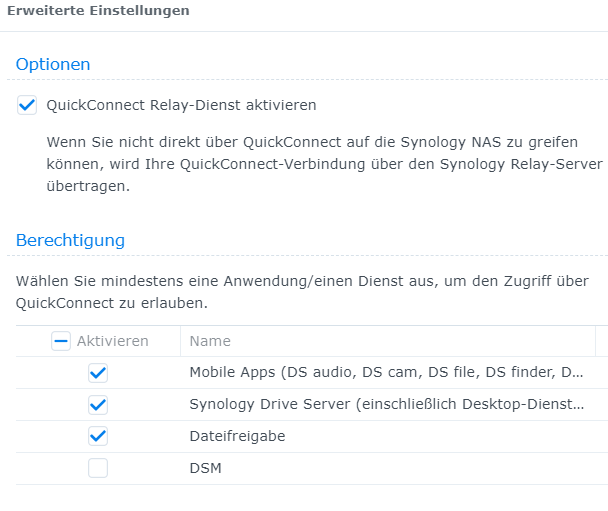608x511 pixels.
Task: Disable the Dateifreigabe checkbox
Action: 98,437
